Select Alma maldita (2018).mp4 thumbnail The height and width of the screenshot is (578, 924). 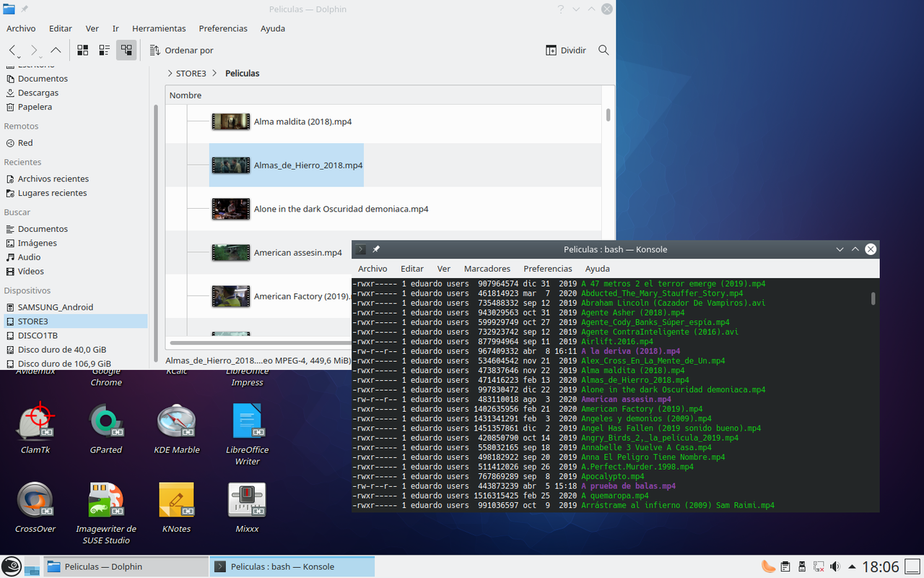click(231, 121)
